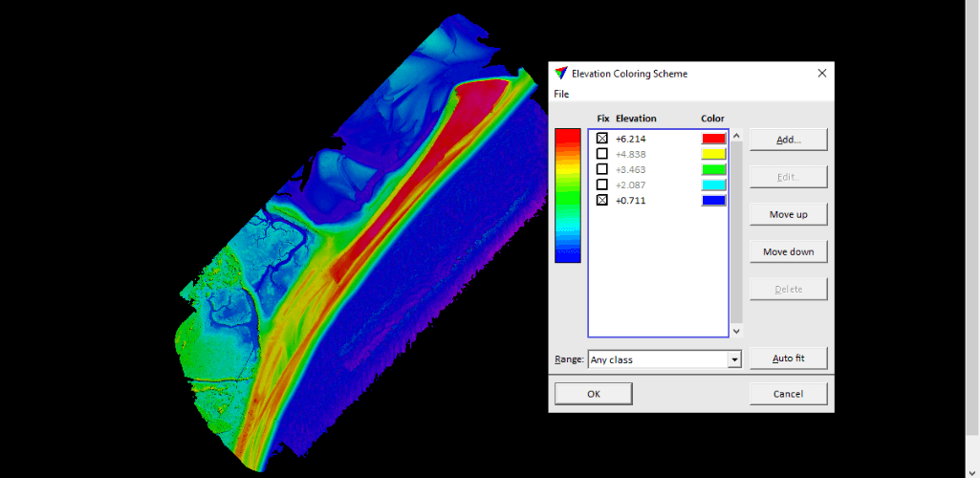
Task: Uncheck Fix box for +0.711 elevation
Action: [602, 201]
